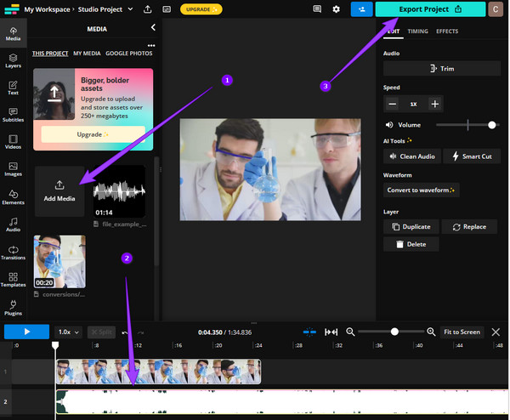Click the upload icon in top bar
This screenshot has width=510, height=420.
(148, 9)
